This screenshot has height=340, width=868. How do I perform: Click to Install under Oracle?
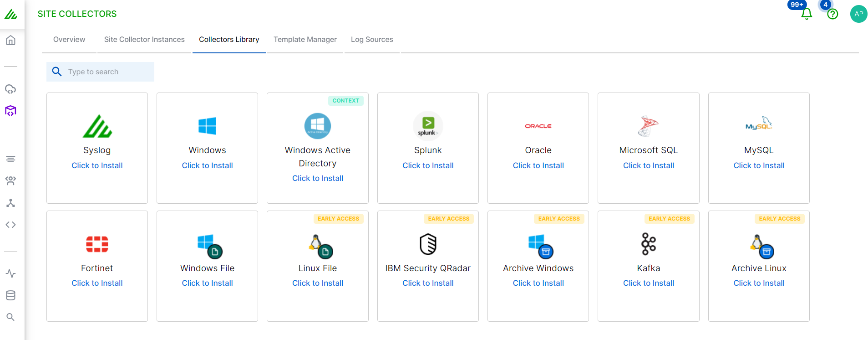pyautogui.click(x=538, y=165)
